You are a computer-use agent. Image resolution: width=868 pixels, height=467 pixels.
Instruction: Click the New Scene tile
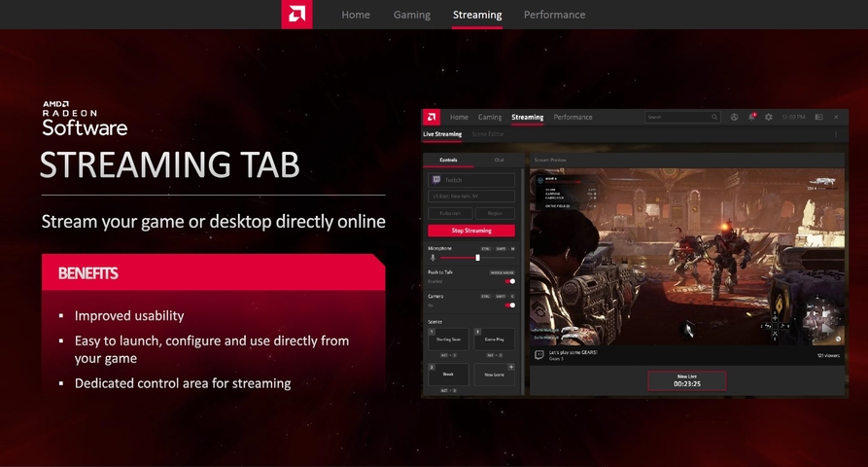495,375
